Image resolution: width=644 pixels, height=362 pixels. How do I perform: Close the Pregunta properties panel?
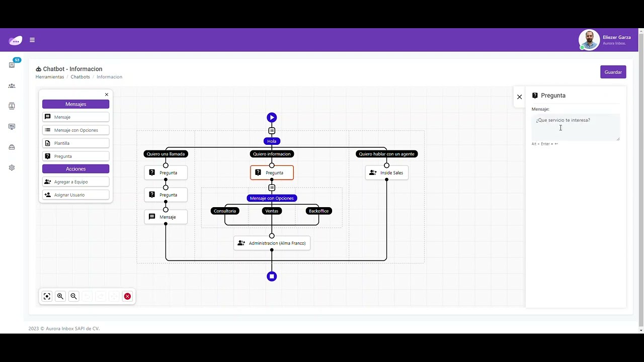tap(520, 97)
